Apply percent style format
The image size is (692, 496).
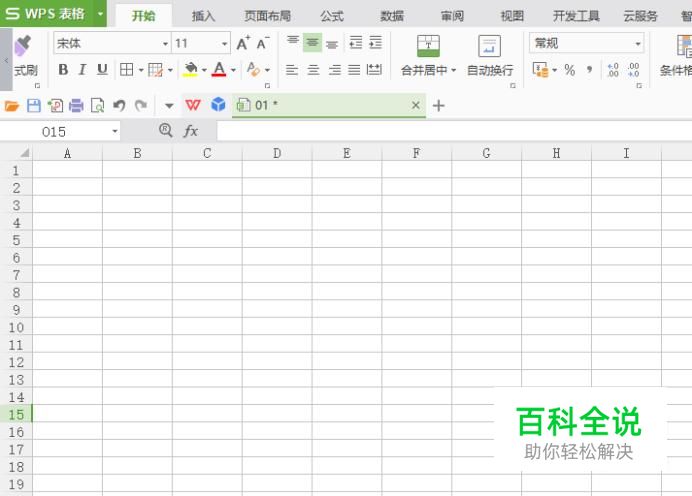[x=570, y=70]
